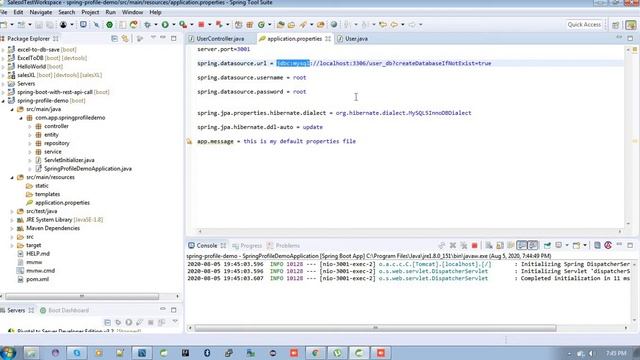Click the Windows Start button
The height and width of the screenshot is (360, 640).
coord(8,353)
